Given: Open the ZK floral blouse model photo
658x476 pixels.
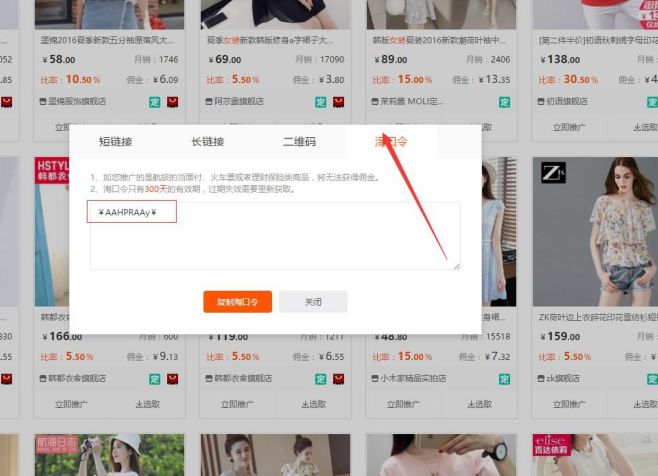Looking at the screenshot, I should click(x=595, y=232).
